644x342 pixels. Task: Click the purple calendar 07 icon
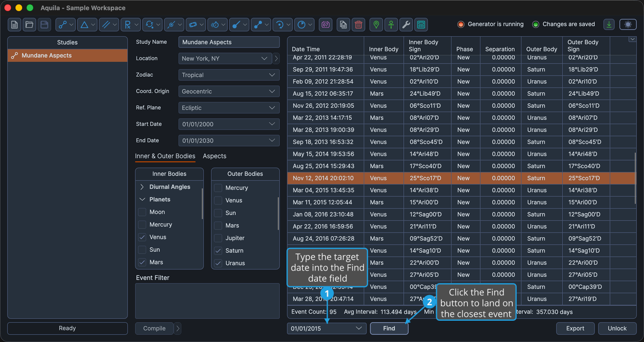326,25
